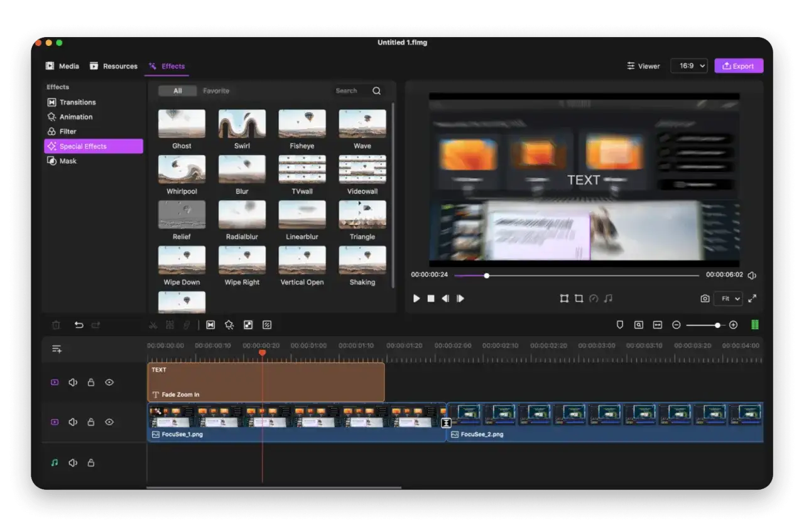Click the zoom-in plus icon on timeline
Viewport: 804px width, 532px height.
tap(733, 325)
